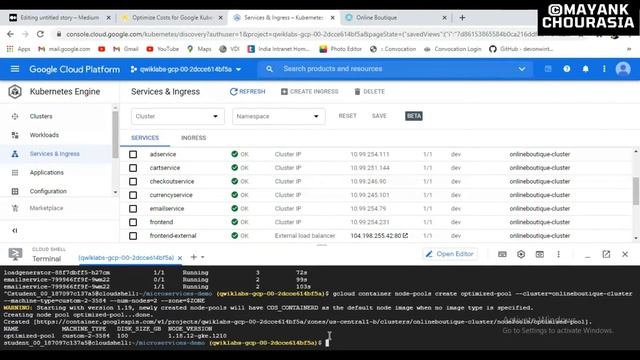Reload the page with browser refresh icon
Screen dimensions: 640x360
(x=40, y=34)
